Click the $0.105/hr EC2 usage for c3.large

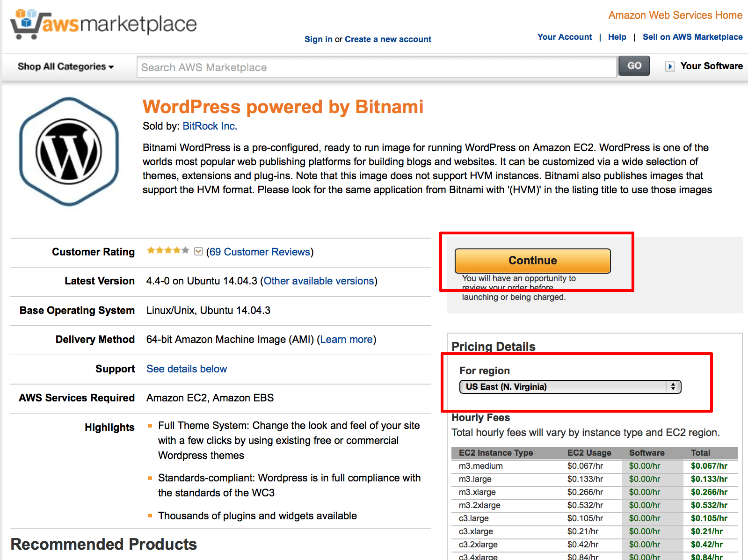click(x=585, y=518)
